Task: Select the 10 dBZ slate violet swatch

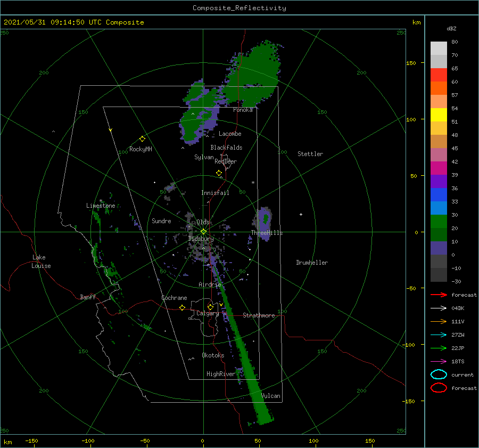Action: (x=439, y=248)
